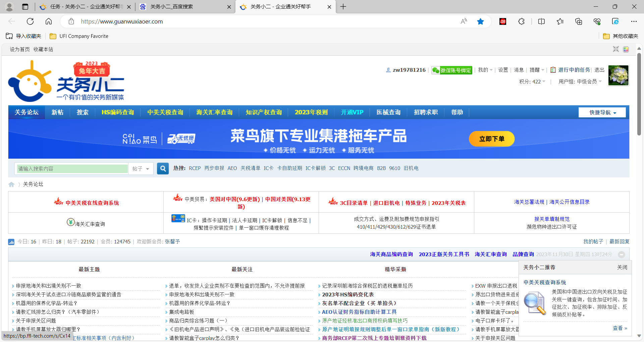
Task: Open the read aloud icon
Action: 464,21
